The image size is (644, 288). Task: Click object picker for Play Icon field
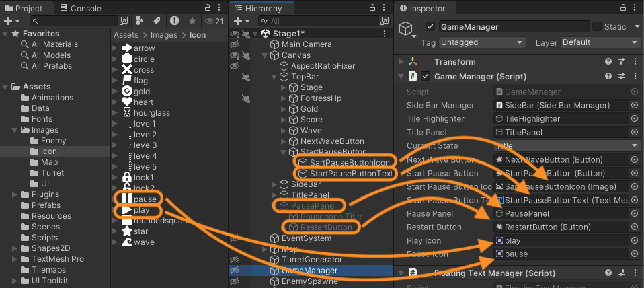(634, 241)
